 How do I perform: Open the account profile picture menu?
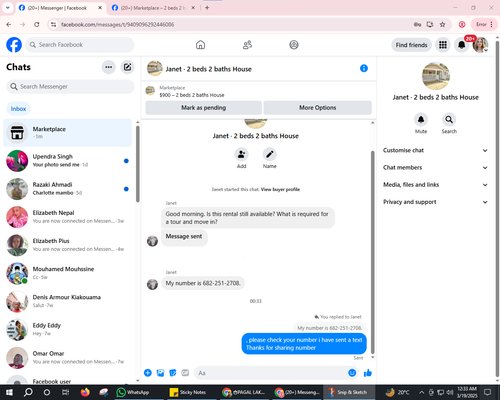point(480,45)
